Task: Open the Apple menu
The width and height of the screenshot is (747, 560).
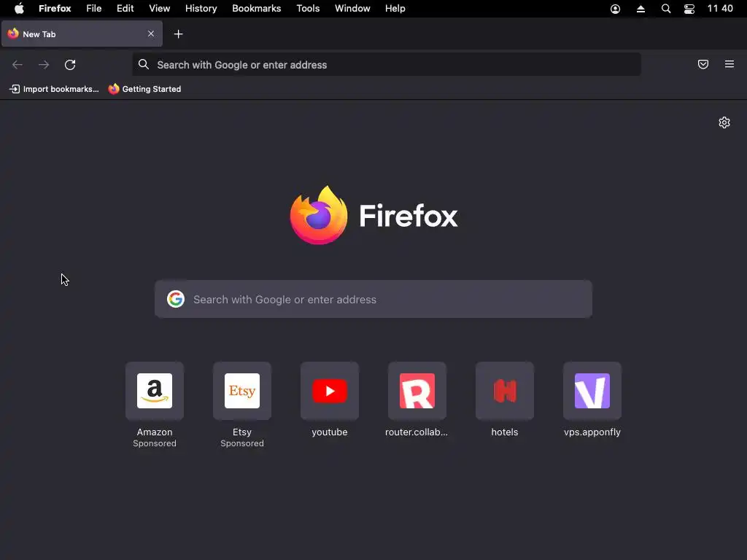Action: [x=19, y=9]
